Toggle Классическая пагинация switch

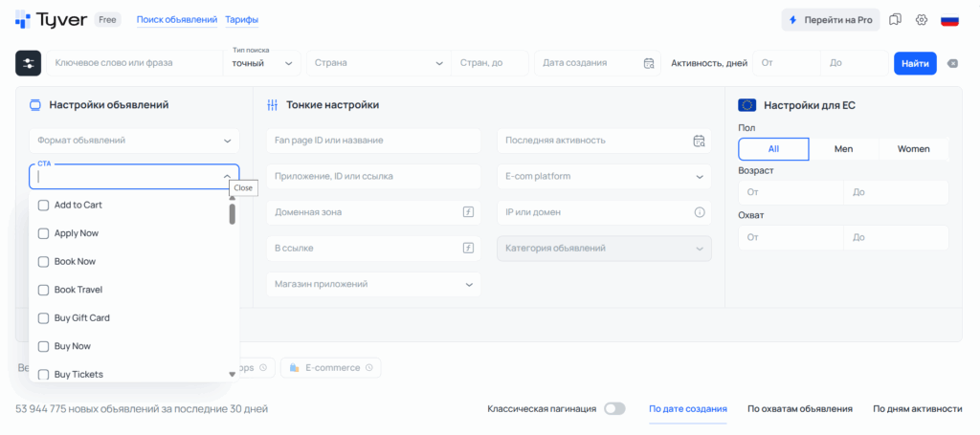tap(613, 408)
